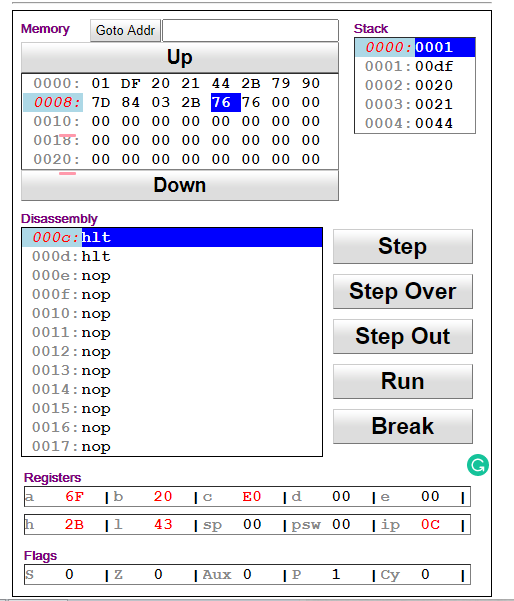
Task: Select disassembly line 000e: nop
Action: (x=172, y=276)
